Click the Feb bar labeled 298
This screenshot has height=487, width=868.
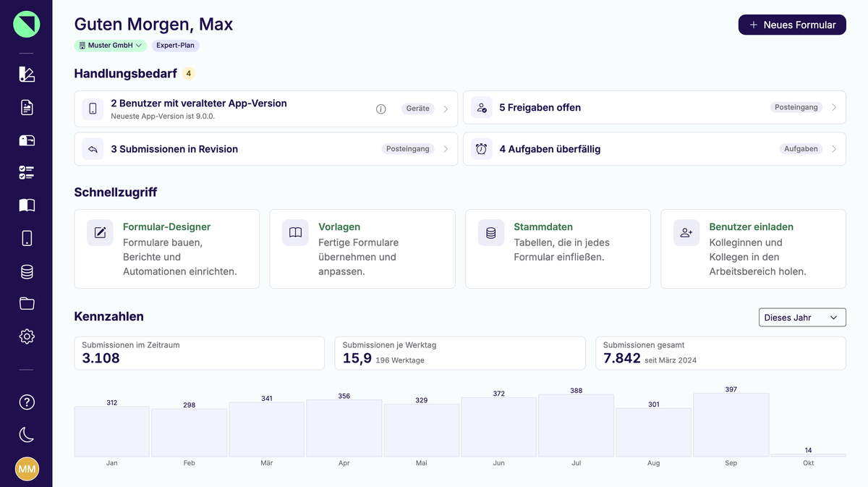point(189,433)
